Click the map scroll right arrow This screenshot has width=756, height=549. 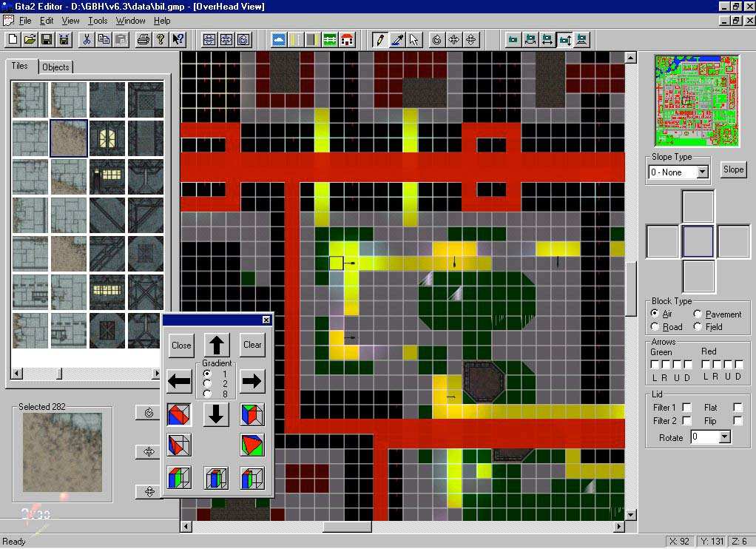[620, 526]
